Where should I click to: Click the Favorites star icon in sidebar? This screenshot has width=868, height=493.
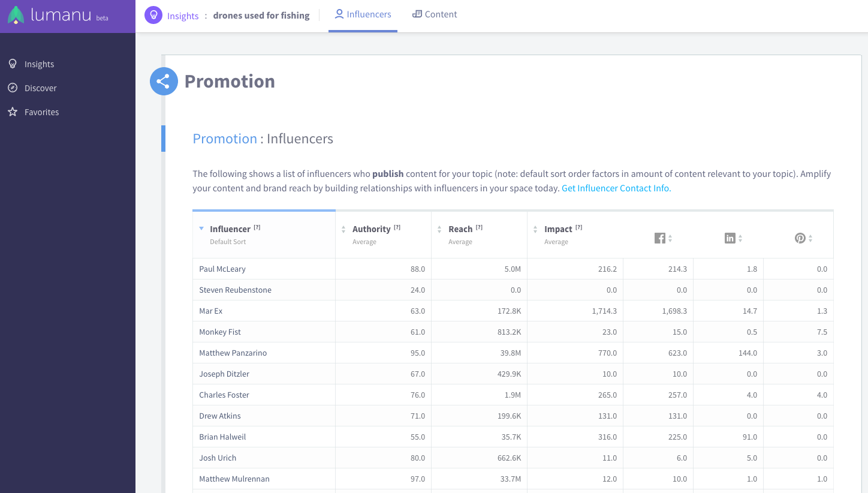[x=12, y=112]
